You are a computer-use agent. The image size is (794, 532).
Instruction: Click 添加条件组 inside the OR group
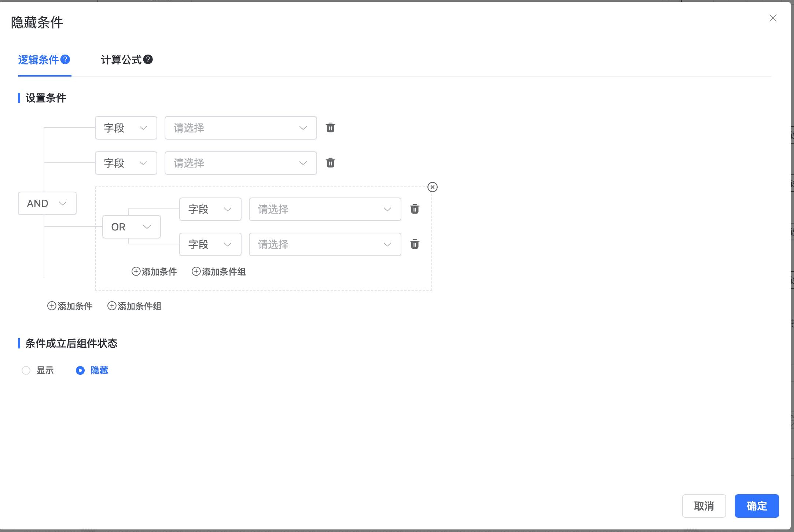point(219,271)
